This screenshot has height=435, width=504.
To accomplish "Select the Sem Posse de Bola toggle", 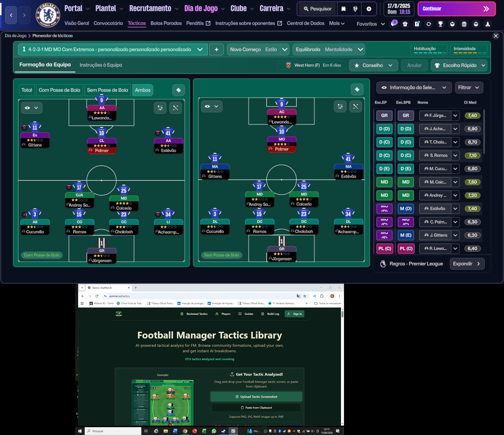I will pyautogui.click(x=107, y=90).
